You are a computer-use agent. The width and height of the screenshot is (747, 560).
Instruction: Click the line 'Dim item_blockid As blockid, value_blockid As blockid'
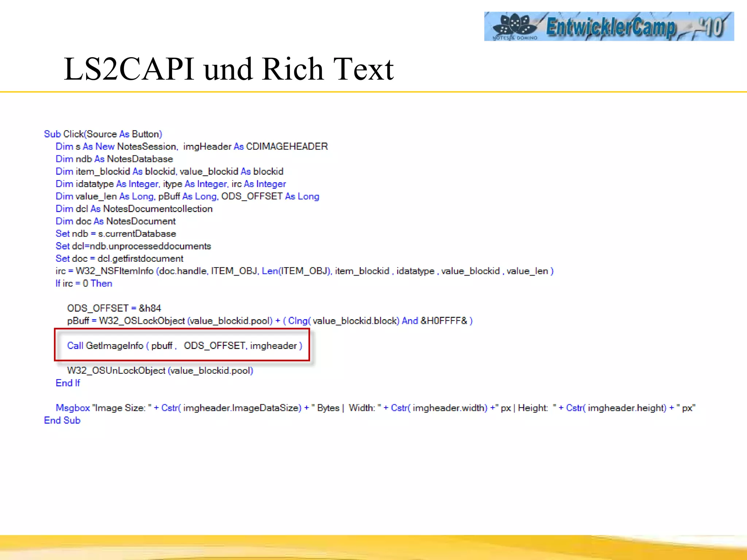coord(170,171)
